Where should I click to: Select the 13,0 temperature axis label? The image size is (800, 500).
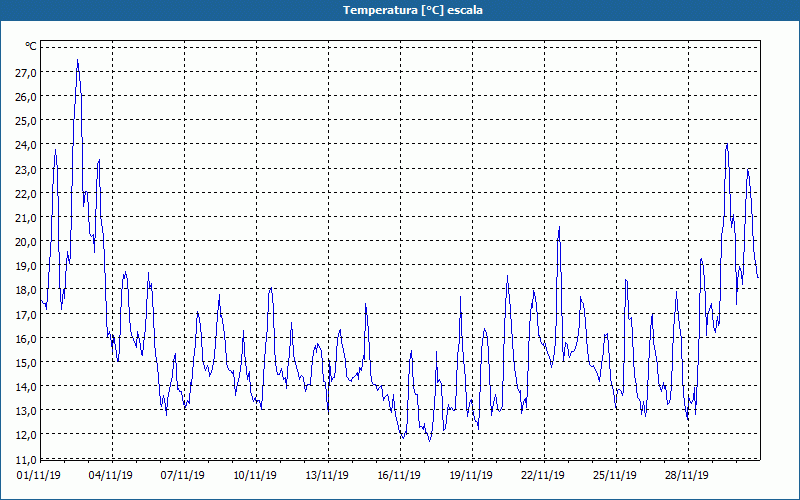tap(26, 412)
